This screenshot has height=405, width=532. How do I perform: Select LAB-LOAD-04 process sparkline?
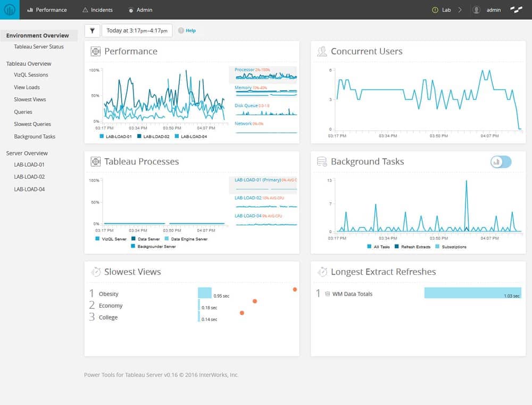[x=263, y=220]
